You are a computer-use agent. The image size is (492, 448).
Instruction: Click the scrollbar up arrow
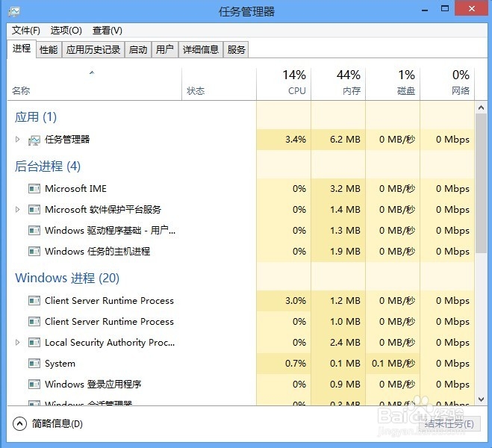[x=481, y=108]
